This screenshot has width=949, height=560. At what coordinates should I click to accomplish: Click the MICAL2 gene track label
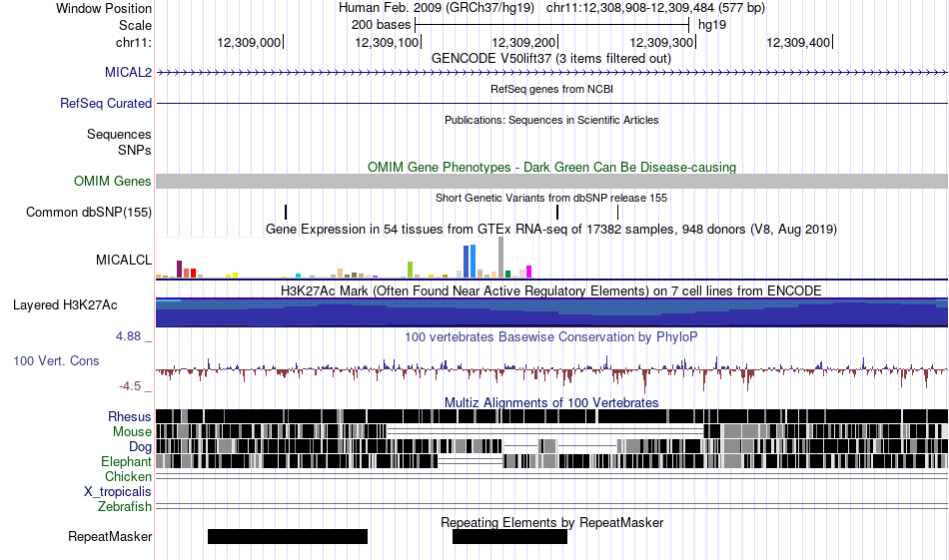coord(128,73)
